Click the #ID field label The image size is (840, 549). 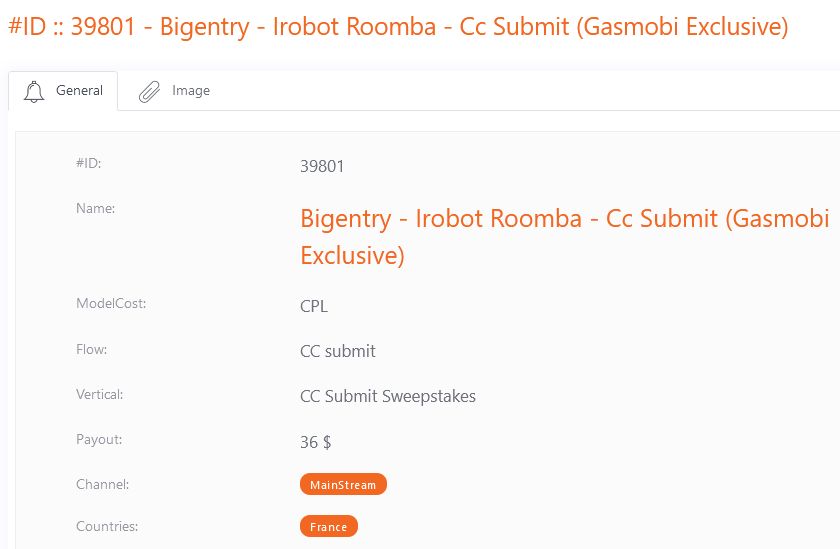tap(89, 163)
